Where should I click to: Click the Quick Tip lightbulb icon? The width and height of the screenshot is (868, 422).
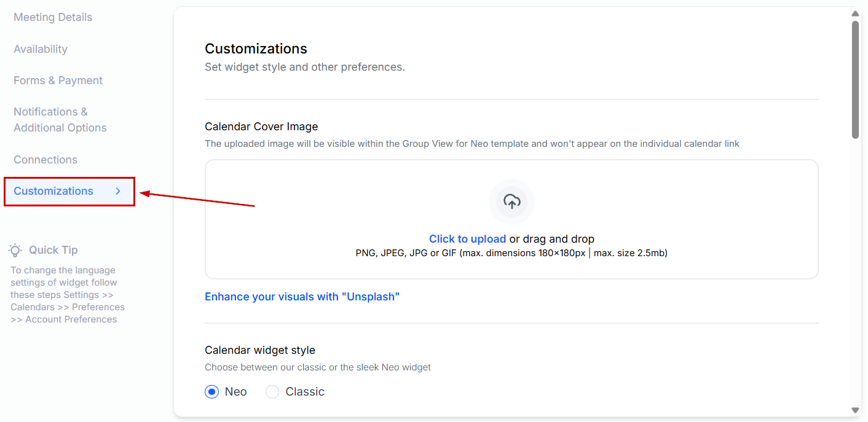pos(15,250)
